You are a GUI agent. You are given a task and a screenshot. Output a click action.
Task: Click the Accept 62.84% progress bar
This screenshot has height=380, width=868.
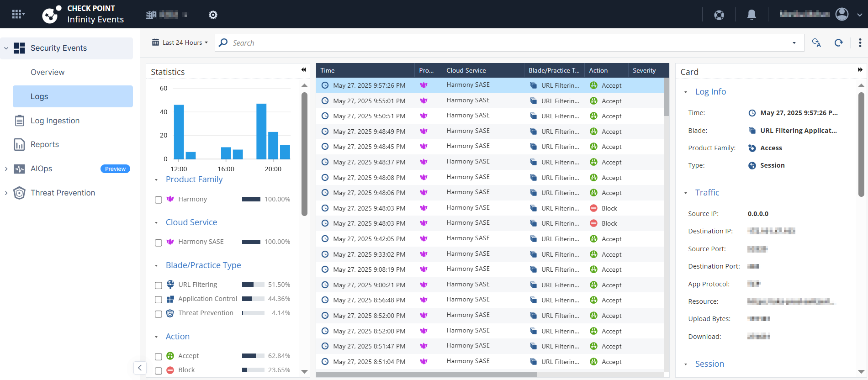(253, 356)
